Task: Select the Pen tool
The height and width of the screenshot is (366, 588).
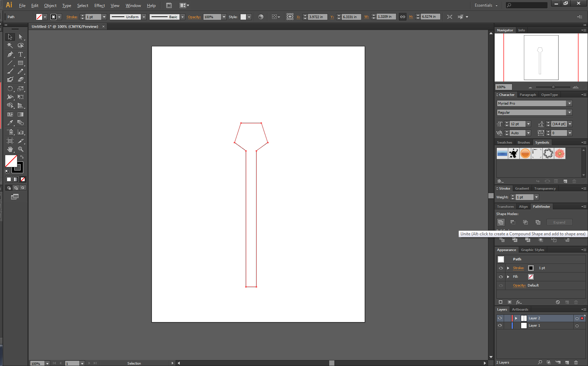Action: pos(10,54)
